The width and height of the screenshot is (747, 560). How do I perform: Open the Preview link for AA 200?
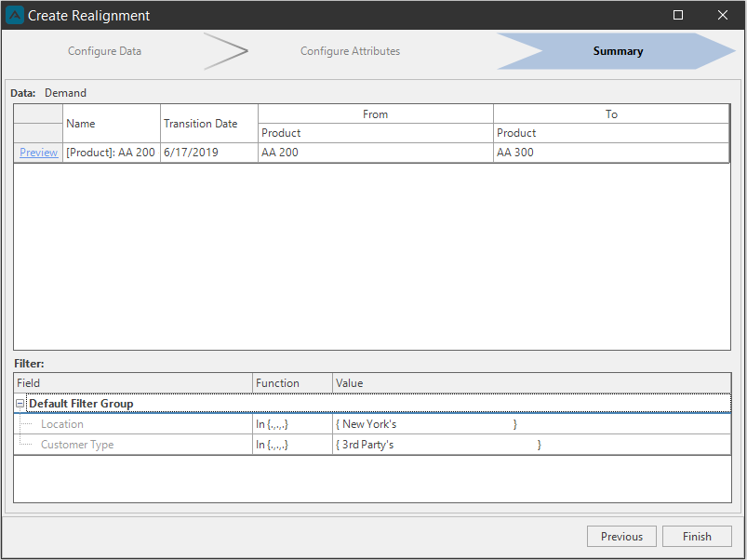[38, 153]
